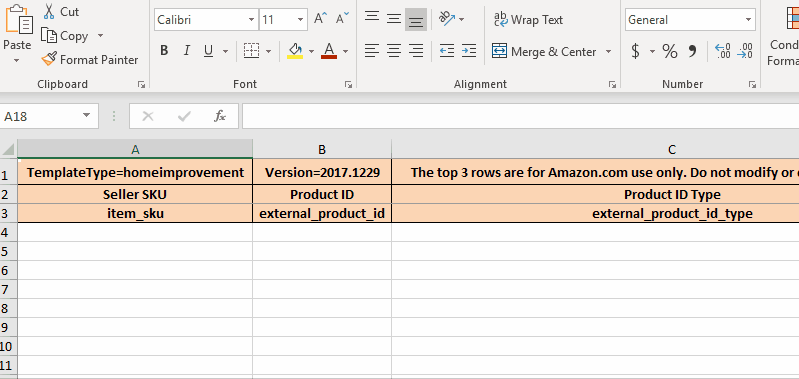Open the Calibri font name dropdown
This screenshot has height=379, width=799.
252,20
